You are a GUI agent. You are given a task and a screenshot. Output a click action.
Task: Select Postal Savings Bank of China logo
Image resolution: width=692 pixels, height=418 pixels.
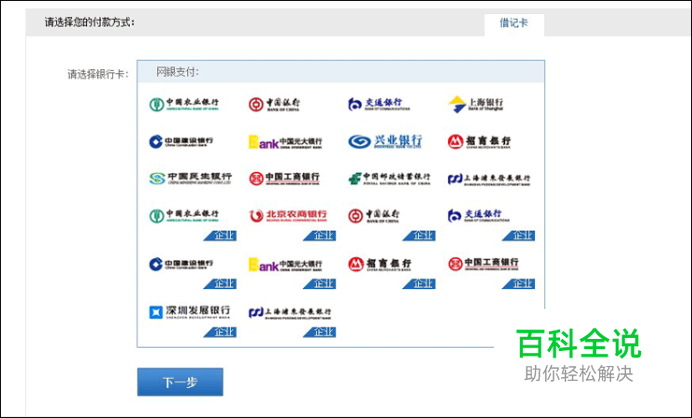[x=389, y=178]
